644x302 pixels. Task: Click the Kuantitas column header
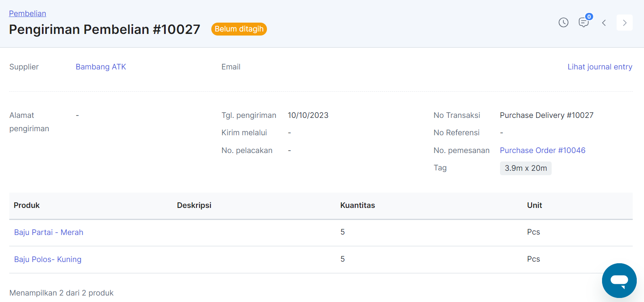tap(357, 206)
